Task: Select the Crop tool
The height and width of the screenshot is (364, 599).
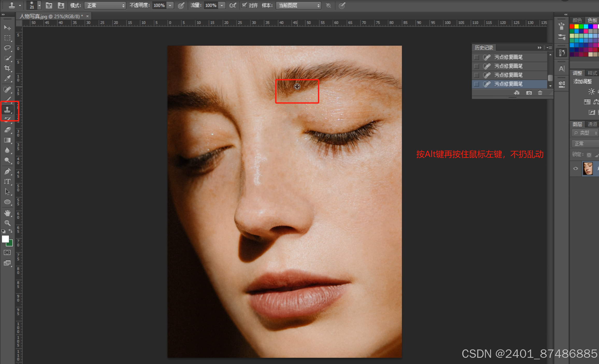Action: click(x=7, y=68)
